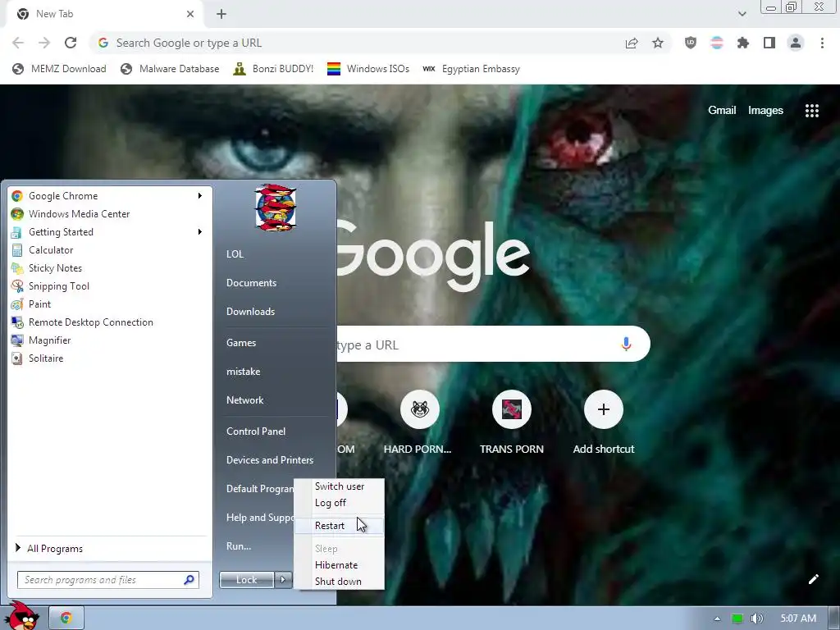Open the tab search dropdown chevron
This screenshot has width=840, height=630.
click(742, 14)
